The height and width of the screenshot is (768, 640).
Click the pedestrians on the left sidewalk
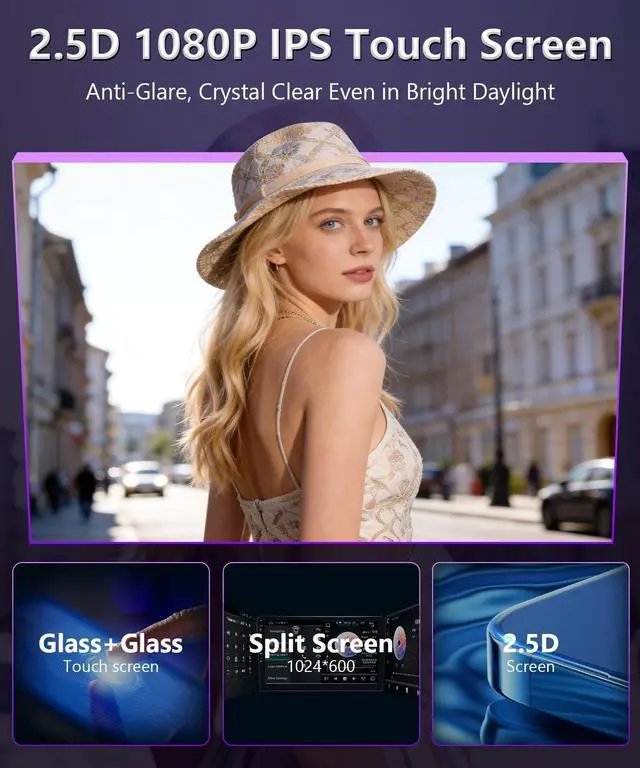(x=70, y=491)
